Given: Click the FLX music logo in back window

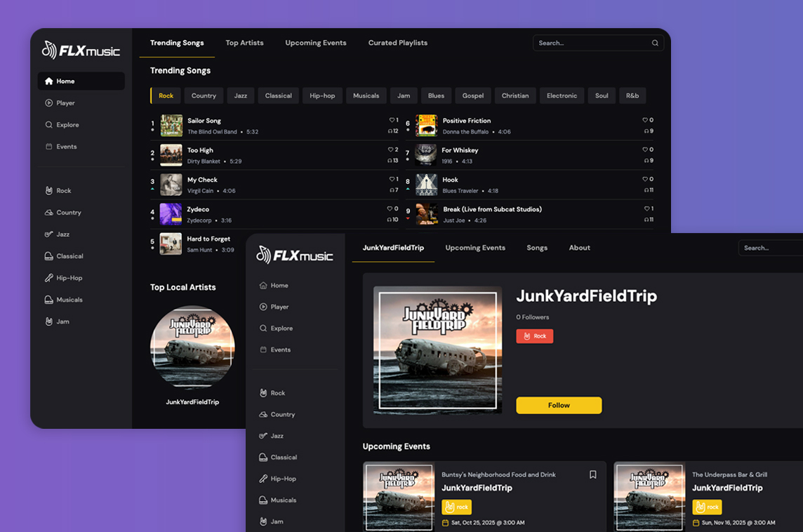Looking at the screenshot, I should click(x=81, y=51).
